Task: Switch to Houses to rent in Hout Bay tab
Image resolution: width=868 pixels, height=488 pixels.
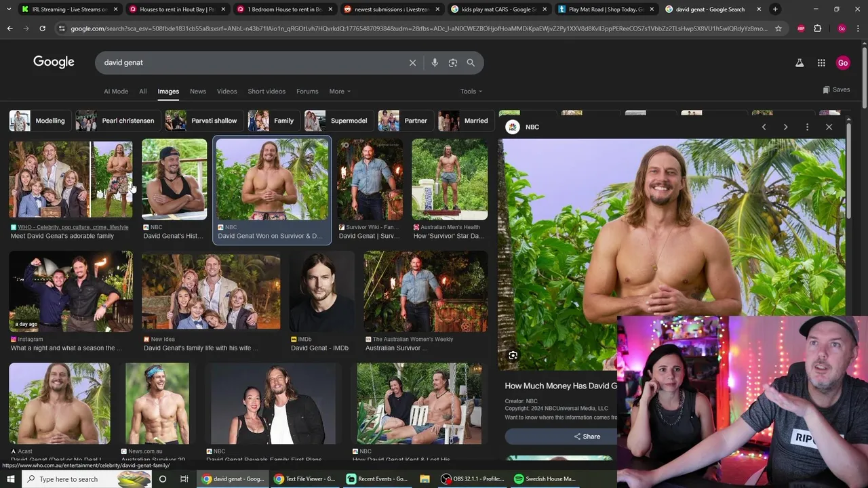Action: (x=177, y=9)
